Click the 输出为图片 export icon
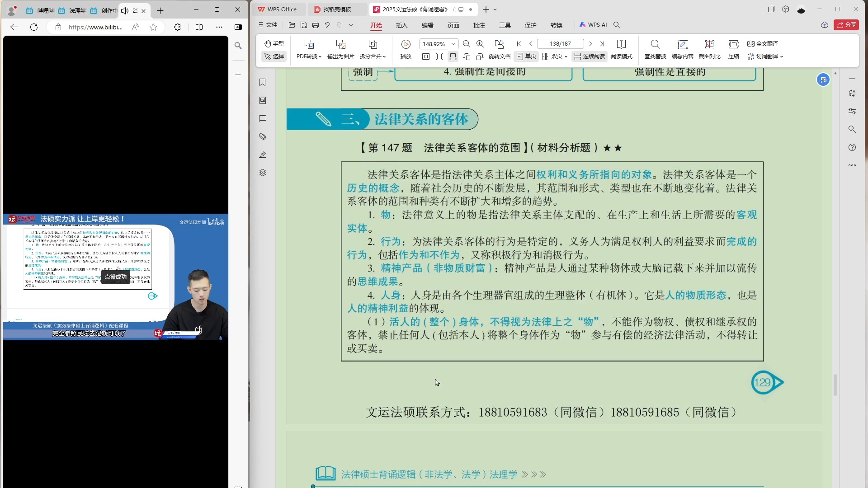Image resolution: width=868 pixels, height=488 pixels. [x=340, y=44]
